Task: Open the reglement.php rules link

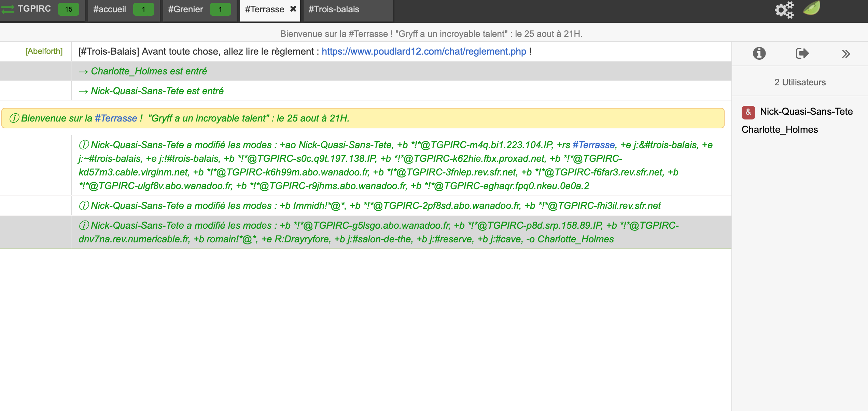Action: click(x=424, y=51)
